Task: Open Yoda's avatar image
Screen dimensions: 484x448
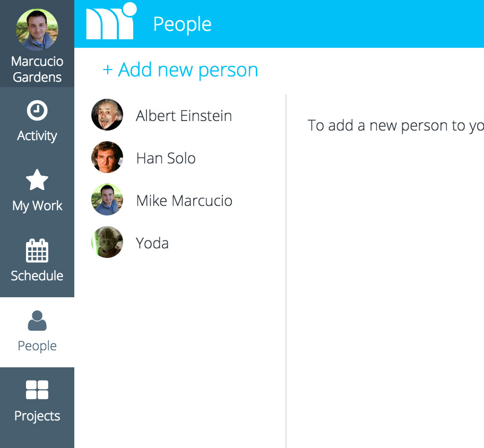Action: point(107,242)
